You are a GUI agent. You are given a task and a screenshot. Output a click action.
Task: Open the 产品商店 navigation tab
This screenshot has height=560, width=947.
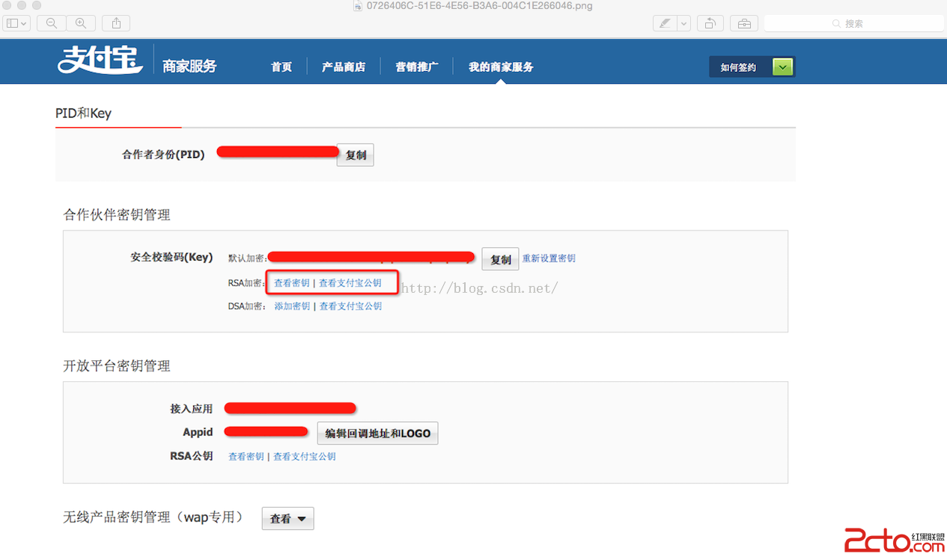(x=344, y=67)
